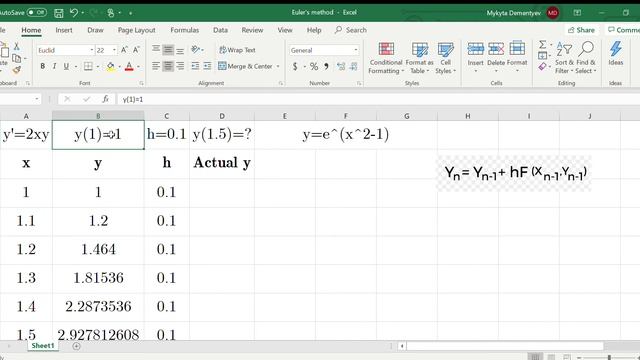Open Sort & Filter menu
The width and height of the screenshot is (640, 360).
click(x=564, y=58)
